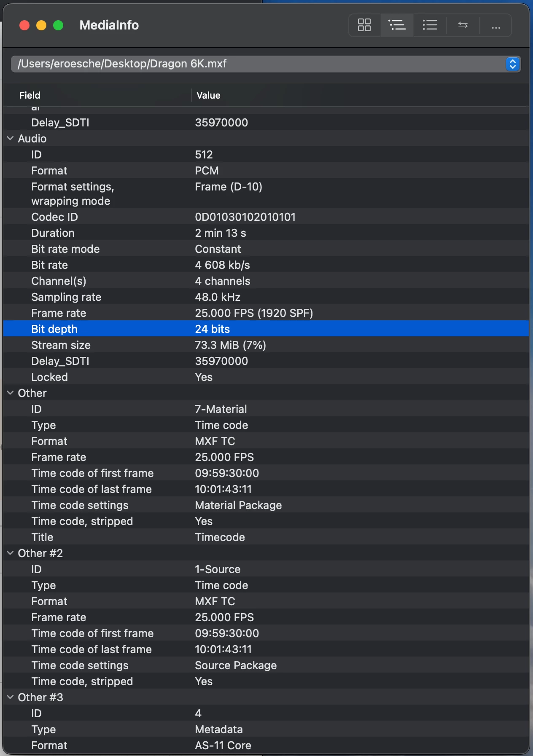Select the 1-Source ID value
The height and width of the screenshot is (756, 533).
[x=218, y=569]
